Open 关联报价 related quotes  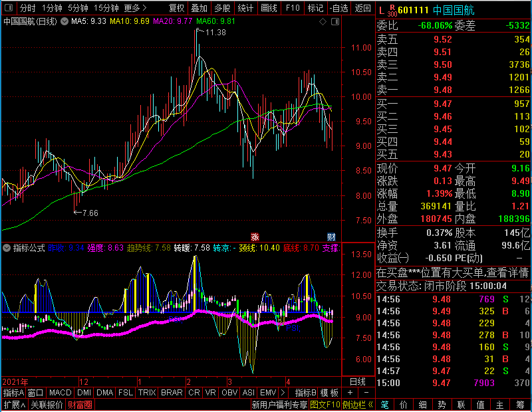[47, 405]
